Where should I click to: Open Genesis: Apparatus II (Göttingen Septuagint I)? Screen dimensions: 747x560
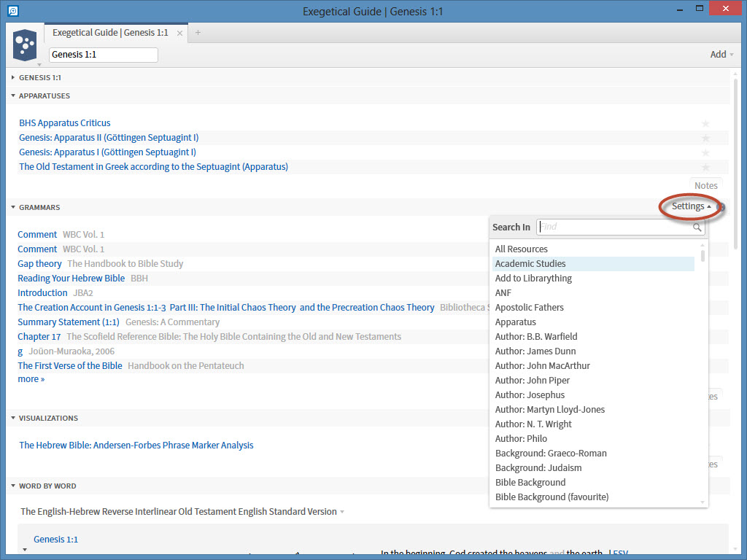pyautogui.click(x=109, y=138)
